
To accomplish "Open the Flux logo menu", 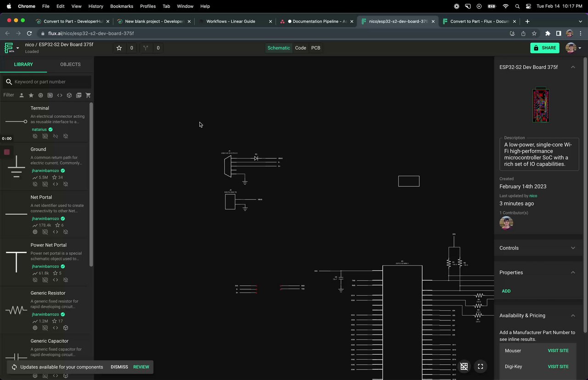I will pos(9,48).
